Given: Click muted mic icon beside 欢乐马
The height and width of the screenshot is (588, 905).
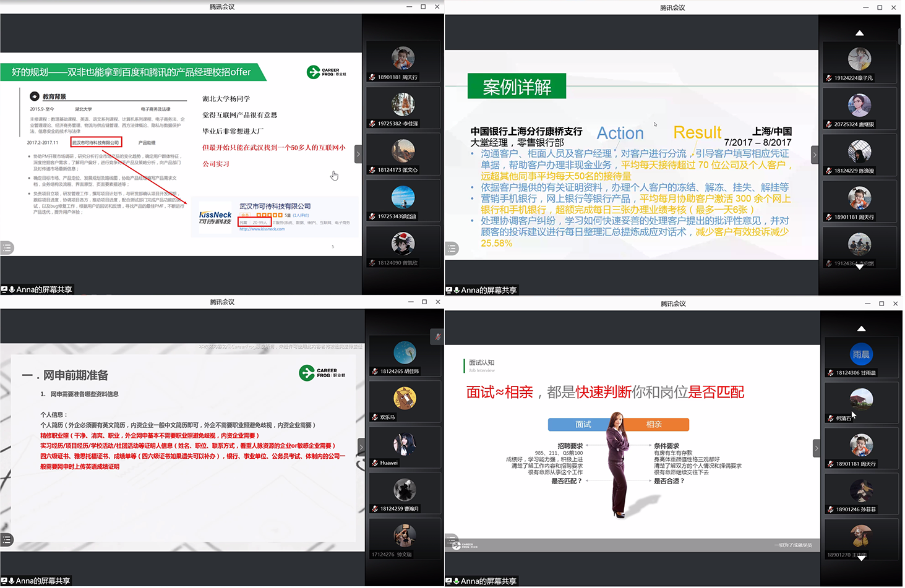Looking at the screenshot, I should [x=375, y=417].
